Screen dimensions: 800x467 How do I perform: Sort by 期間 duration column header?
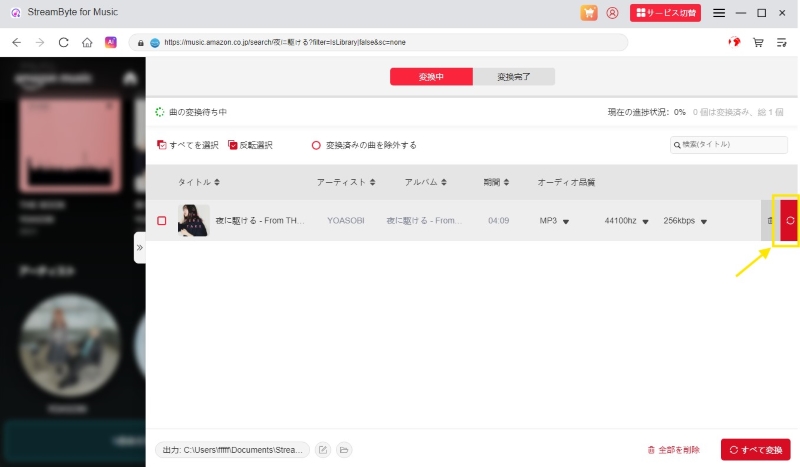[x=496, y=182]
